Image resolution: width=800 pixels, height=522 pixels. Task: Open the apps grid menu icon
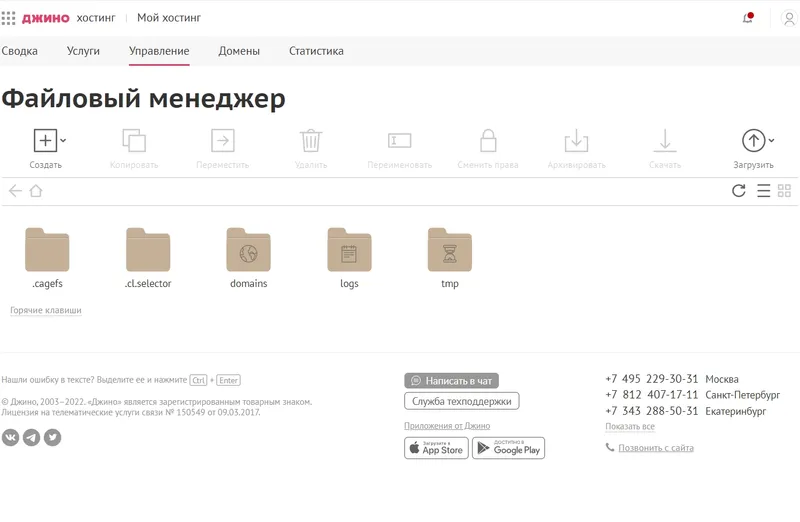pos(8,18)
